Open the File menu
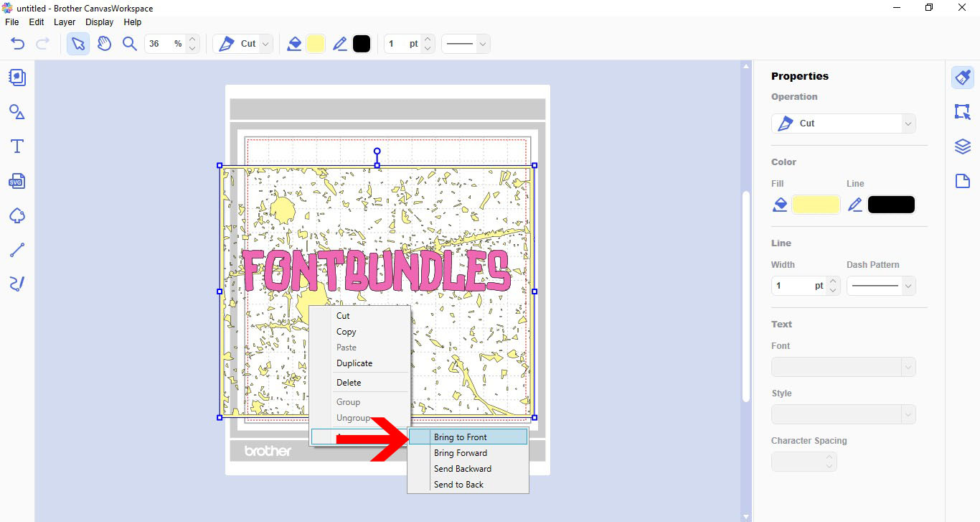Viewport: 980px width, 522px height. (x=12, y=22)
